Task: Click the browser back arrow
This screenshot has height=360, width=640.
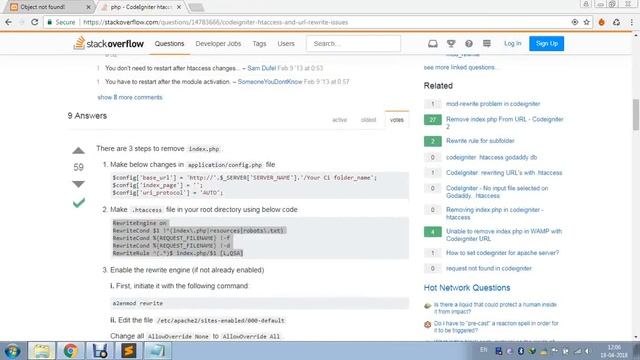Action: pyautogui.click(x=8, y=22)
